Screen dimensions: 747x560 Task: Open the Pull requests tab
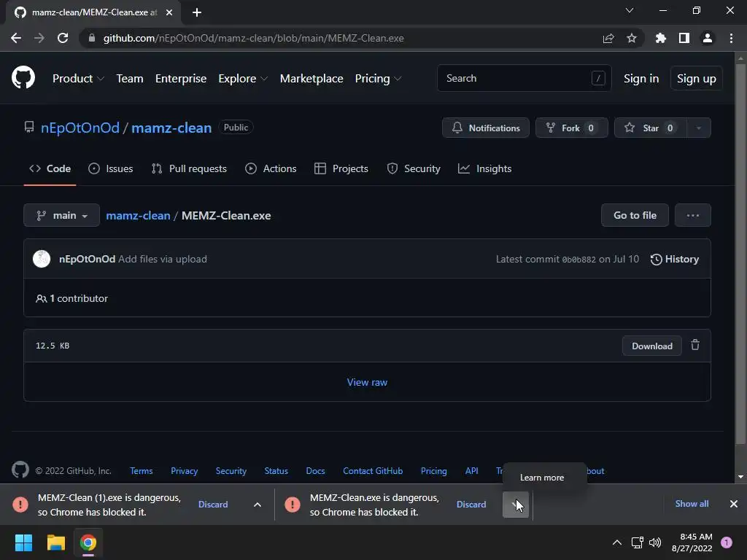189,168
